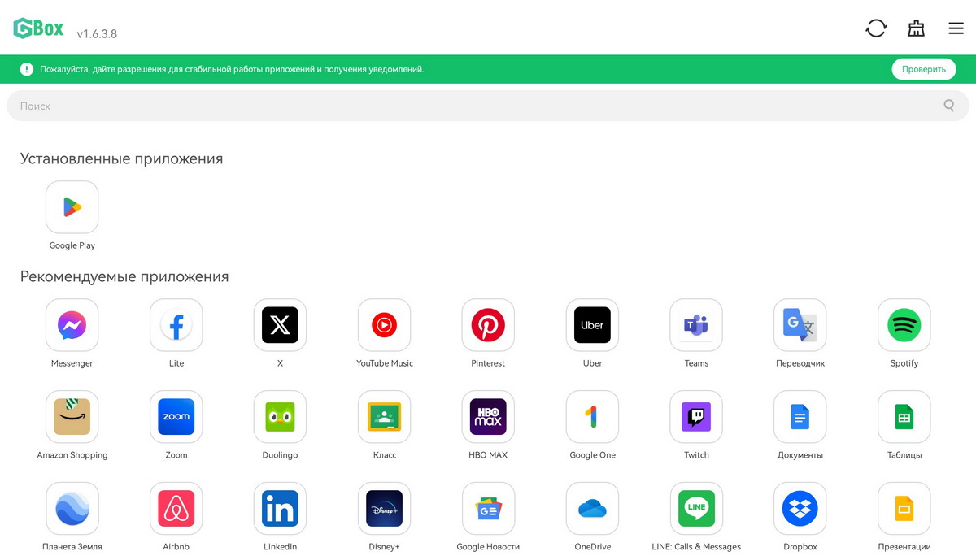Image resolution: width=976 pixels, height=560 pixels.
Task: Open the Документы docs app
Action: click(x=800, y=417)
